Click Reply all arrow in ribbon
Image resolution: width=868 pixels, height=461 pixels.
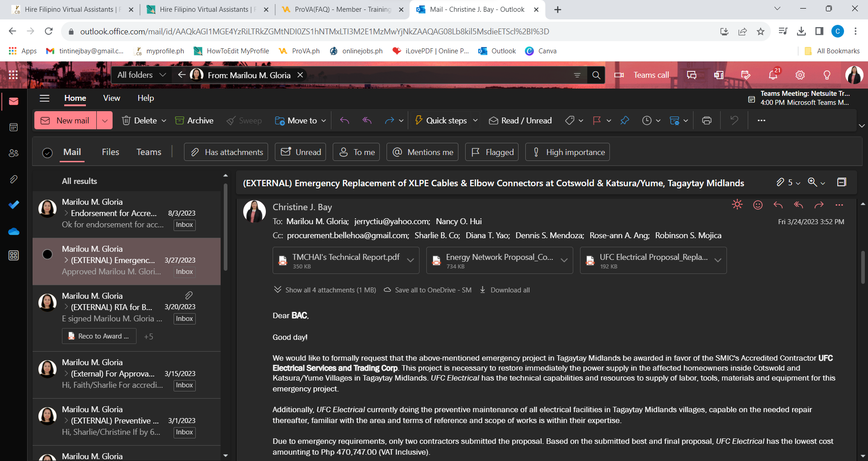coord(367,121)
